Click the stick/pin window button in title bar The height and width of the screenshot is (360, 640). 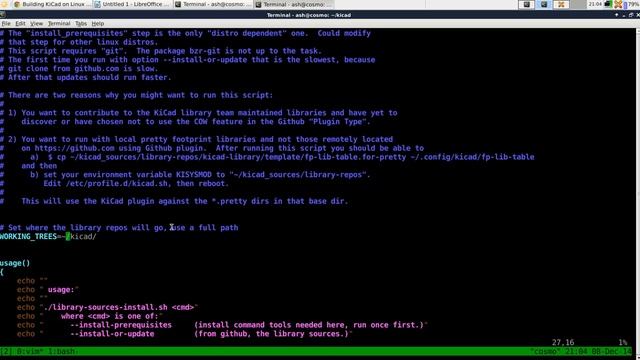click(616, 15)
